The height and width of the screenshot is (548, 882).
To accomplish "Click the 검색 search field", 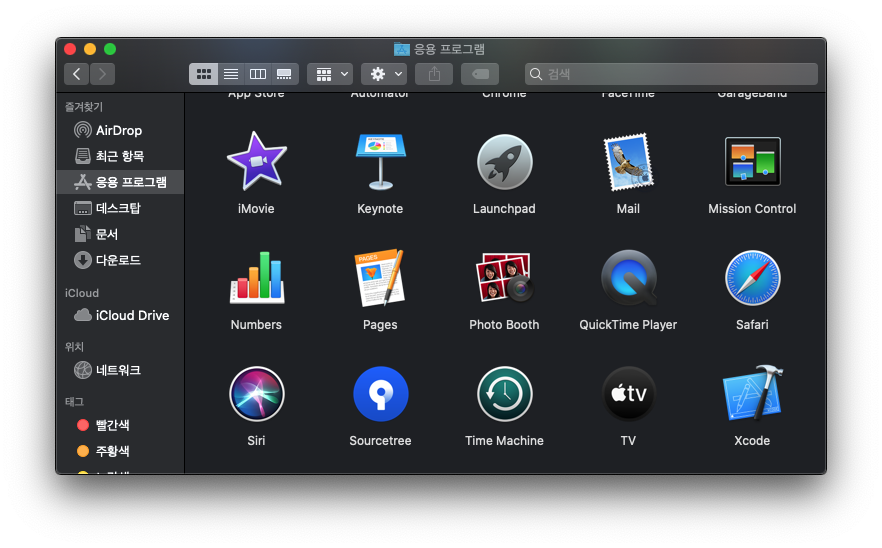I will (671, 74).
